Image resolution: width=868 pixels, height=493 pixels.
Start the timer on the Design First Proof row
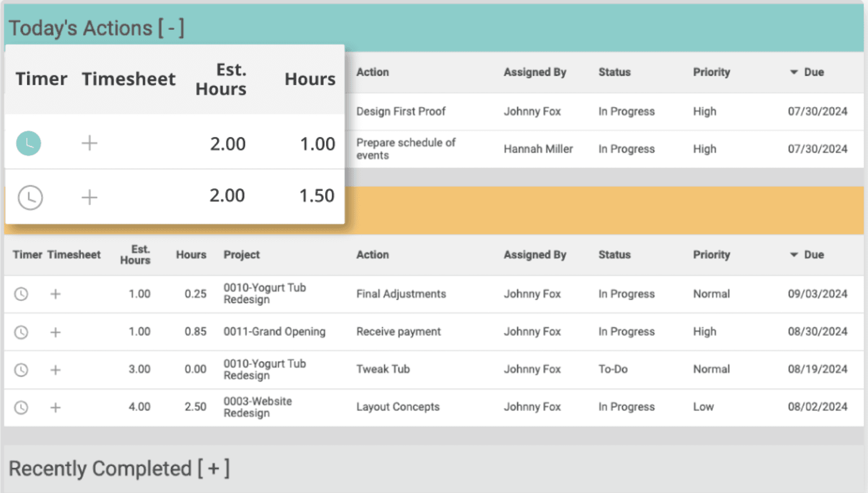28,143
